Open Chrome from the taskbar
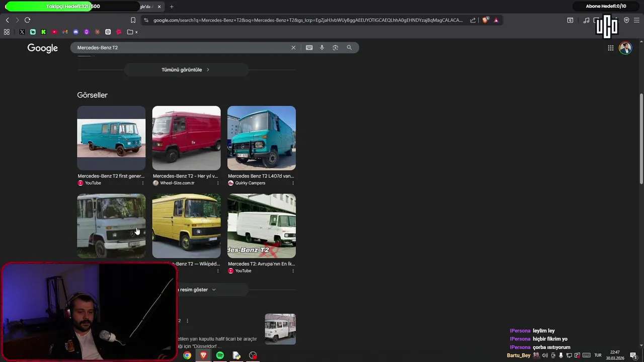 pyautogui.click(x=187, y=355)
